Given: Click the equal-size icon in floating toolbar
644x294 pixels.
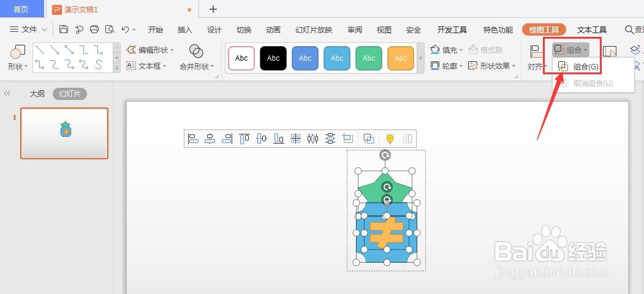Looking at the screenshot, I should pyautogui.click(x=348, y=139).
